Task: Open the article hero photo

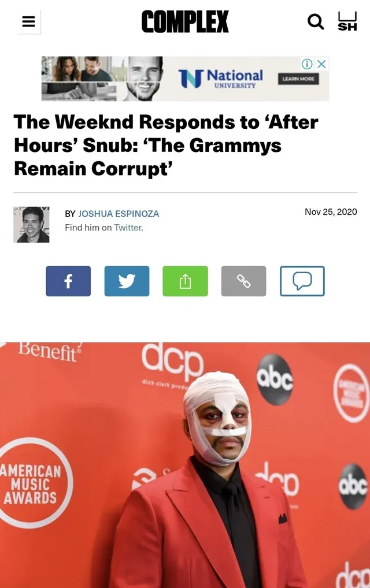Action: coord(185,465)
